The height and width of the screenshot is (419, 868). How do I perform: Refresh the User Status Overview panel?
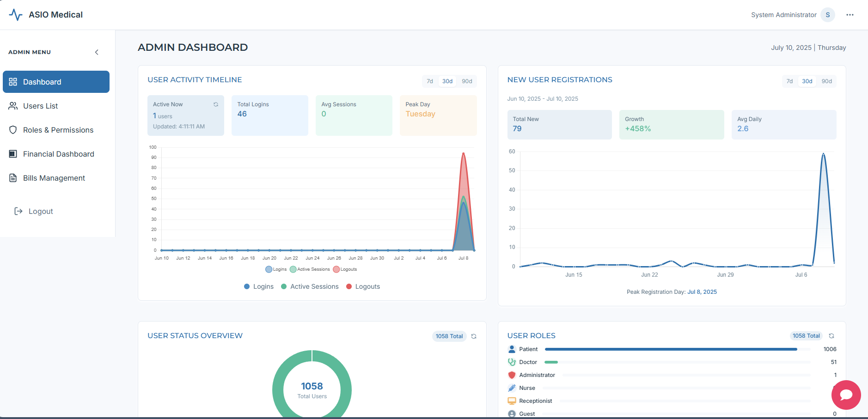point(473,336)
